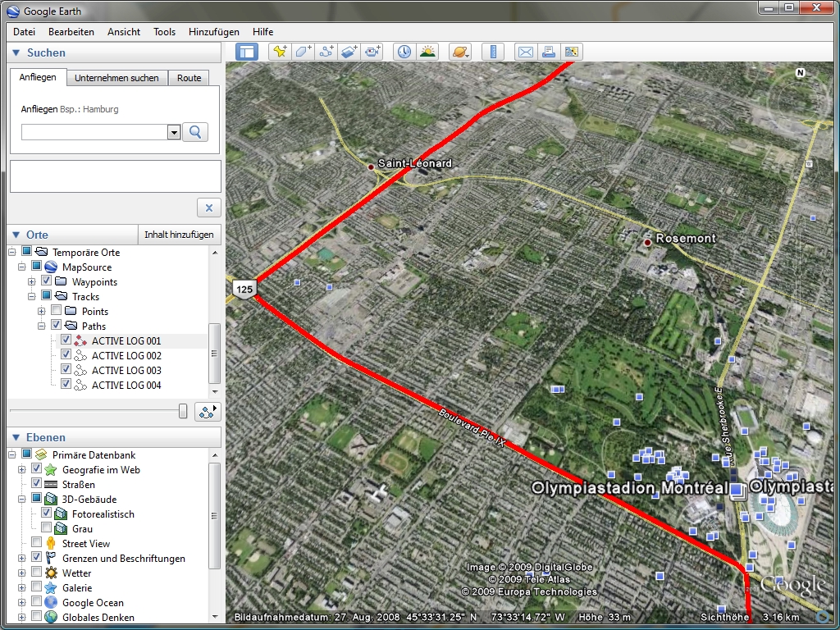View in Google Maps icon
The width and height of the screenshot is (840, 630).
pos(572,52)
